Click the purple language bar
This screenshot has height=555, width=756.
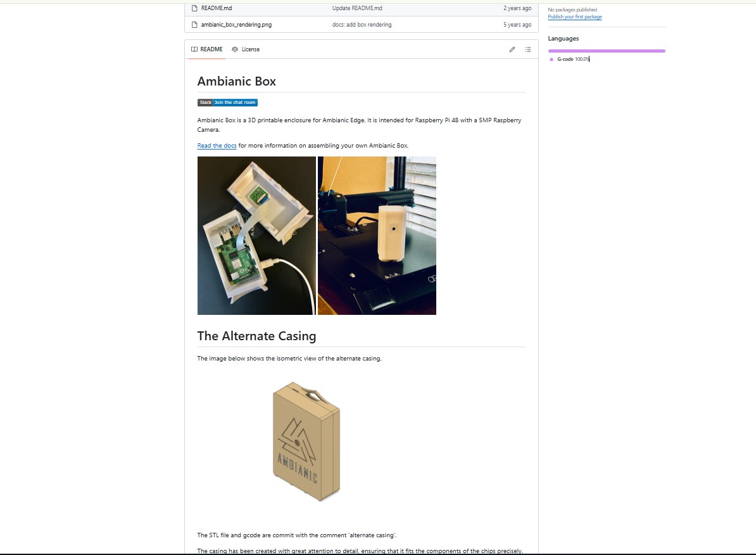[x=607, y=51]
